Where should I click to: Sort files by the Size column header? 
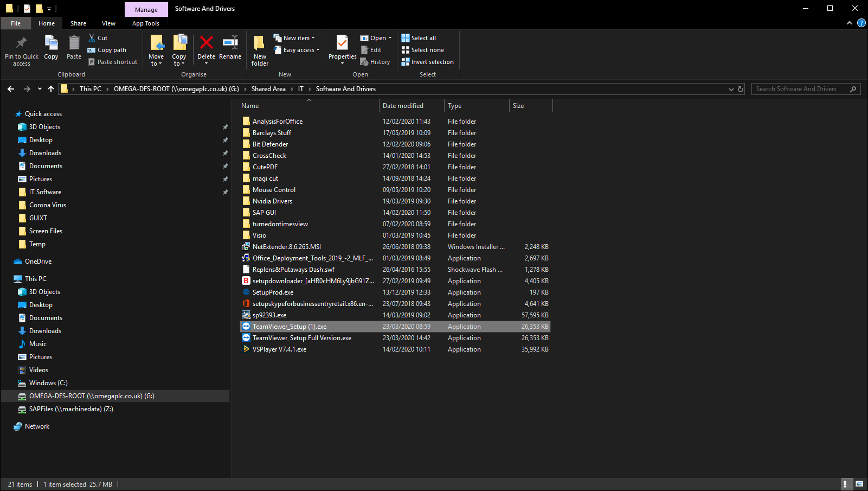(x=531, y=106)
